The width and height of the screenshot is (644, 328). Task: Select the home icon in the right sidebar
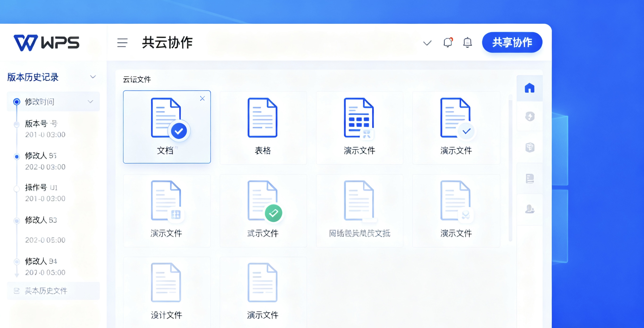(x=530, y=88)
